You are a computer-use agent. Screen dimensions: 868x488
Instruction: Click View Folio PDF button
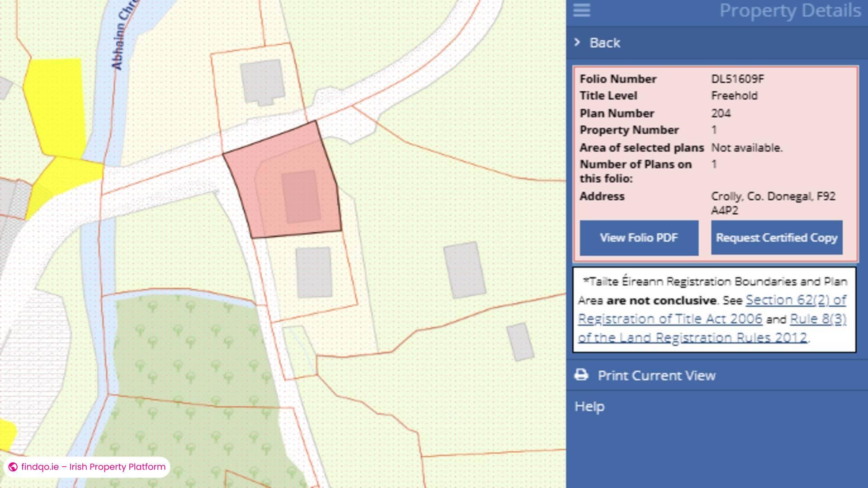click(x=639, y=238)
